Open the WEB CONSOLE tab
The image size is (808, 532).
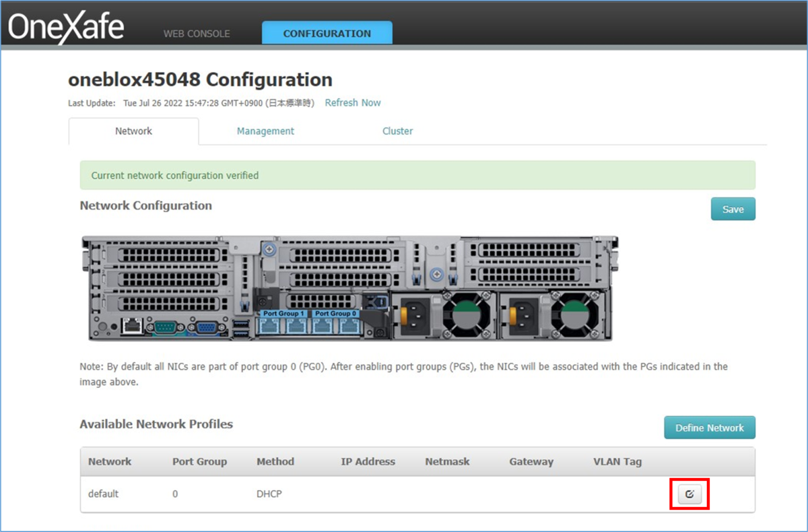tap(197, 33)
